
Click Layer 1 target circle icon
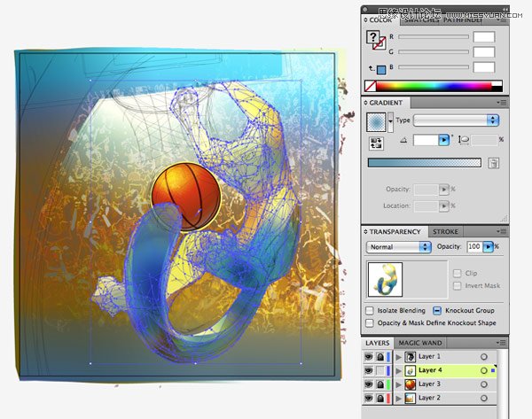point(484,357)
